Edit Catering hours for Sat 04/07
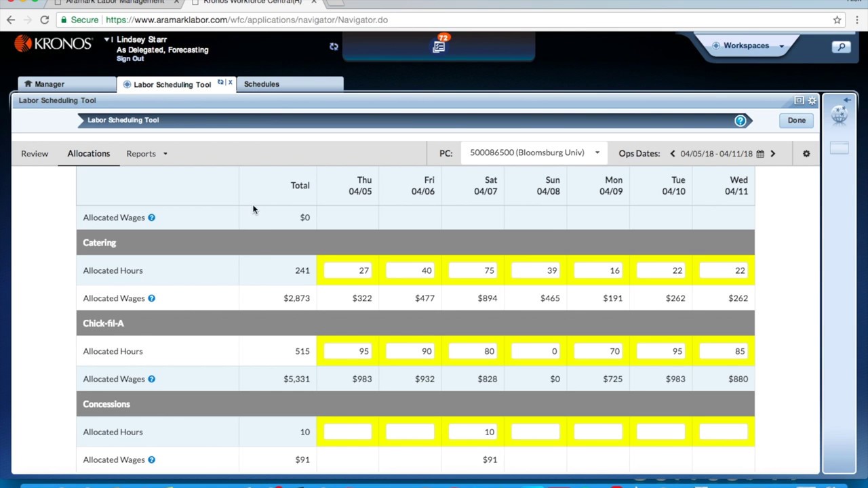This screenshot has height=488, width=868. pos(473,270)
